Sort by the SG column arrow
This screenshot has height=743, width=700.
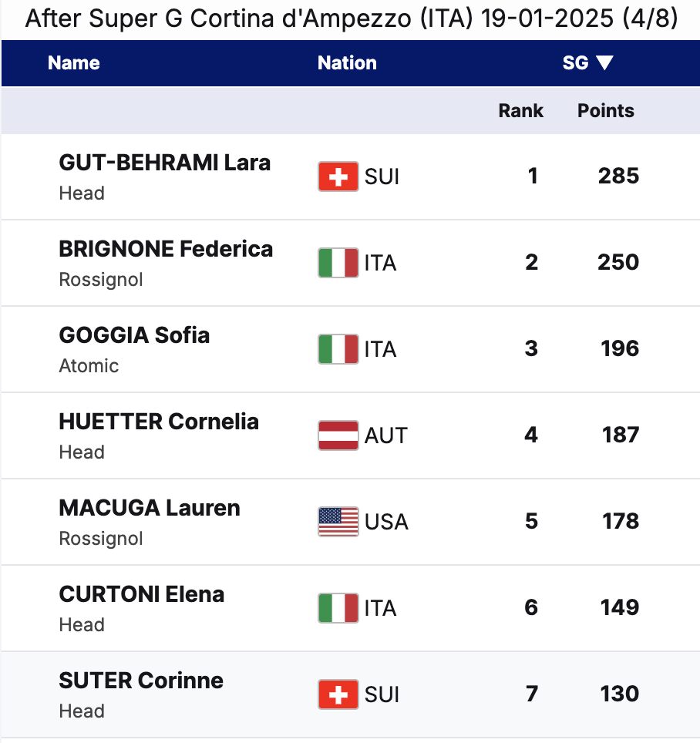604,63
